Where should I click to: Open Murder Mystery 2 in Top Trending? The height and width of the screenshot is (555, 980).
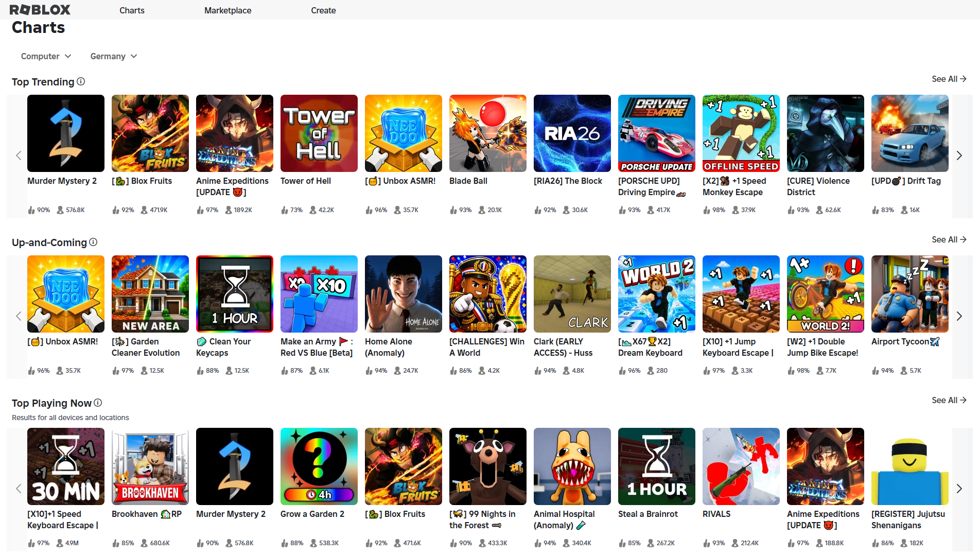(x=66, y=133)
